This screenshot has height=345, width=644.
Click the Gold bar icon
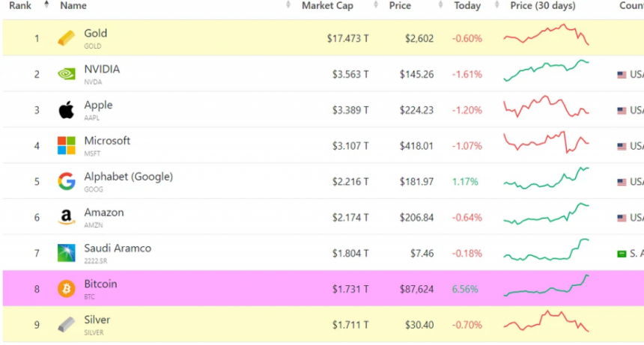coord(66,39)
